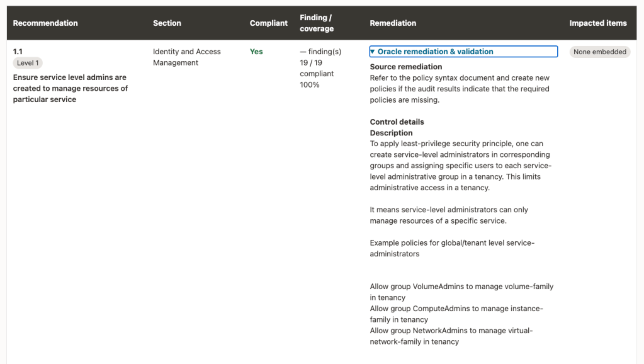The image size is (644, 364).
Task: Click the Control details heading
Action: click(397, 122)
